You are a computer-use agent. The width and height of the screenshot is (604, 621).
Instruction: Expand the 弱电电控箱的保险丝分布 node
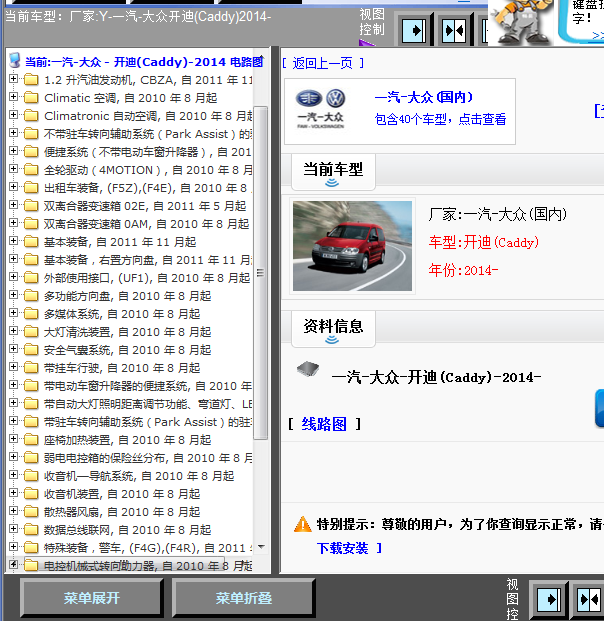[x=13, y=457]
